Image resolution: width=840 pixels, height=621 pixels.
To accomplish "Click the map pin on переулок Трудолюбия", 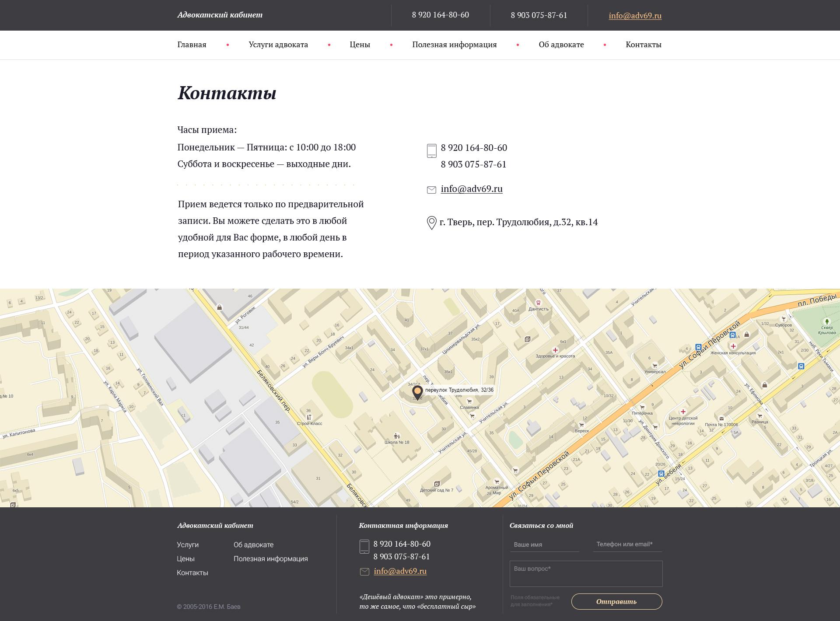I will click(417, 392).
